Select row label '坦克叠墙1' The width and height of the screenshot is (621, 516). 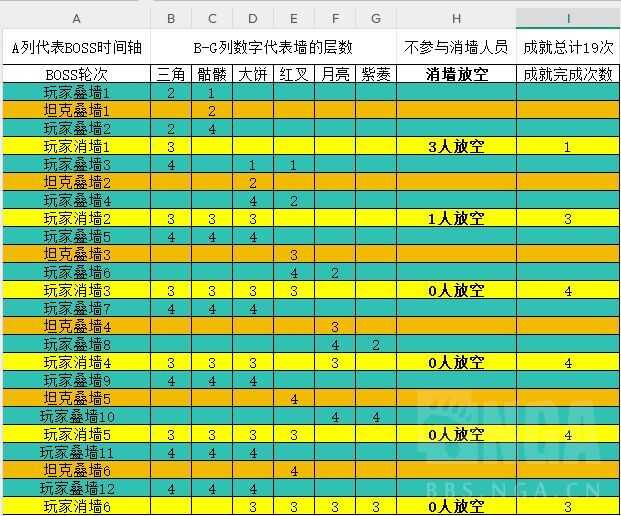point(76,110)
